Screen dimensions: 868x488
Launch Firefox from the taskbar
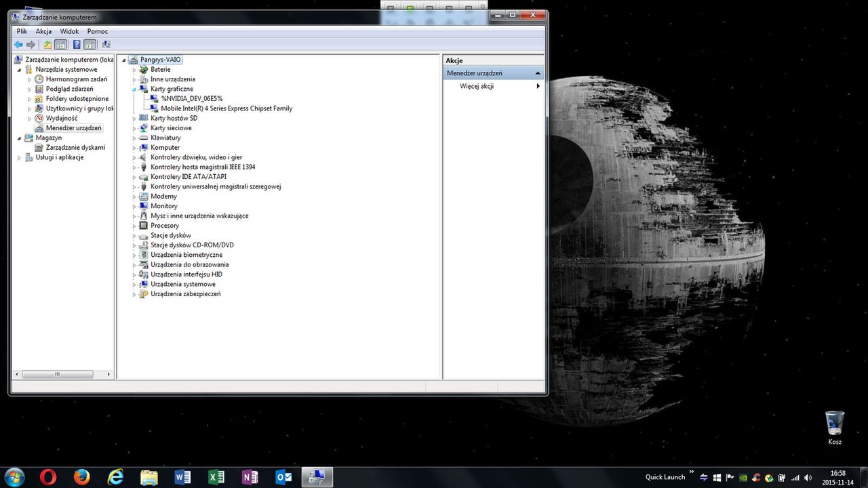[82, 477]
